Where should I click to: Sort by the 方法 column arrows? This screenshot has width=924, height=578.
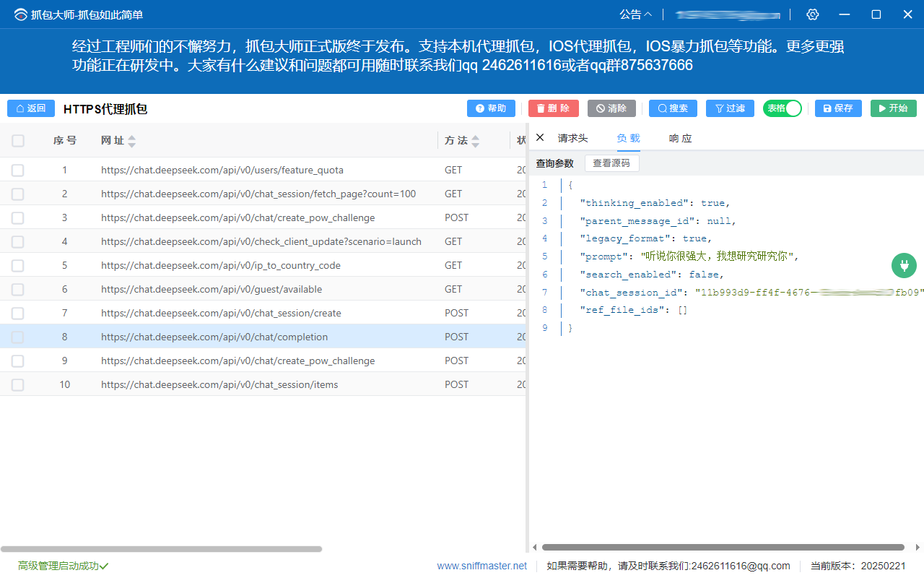(x=475, y=141)
